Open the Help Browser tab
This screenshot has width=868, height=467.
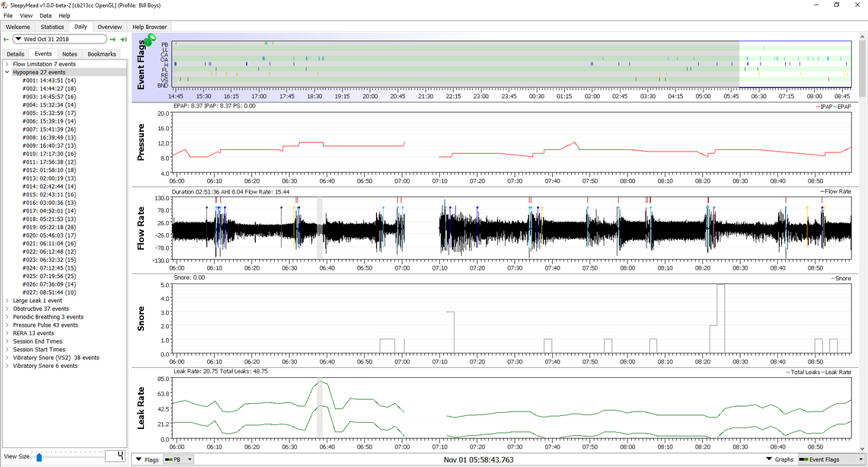149,27
